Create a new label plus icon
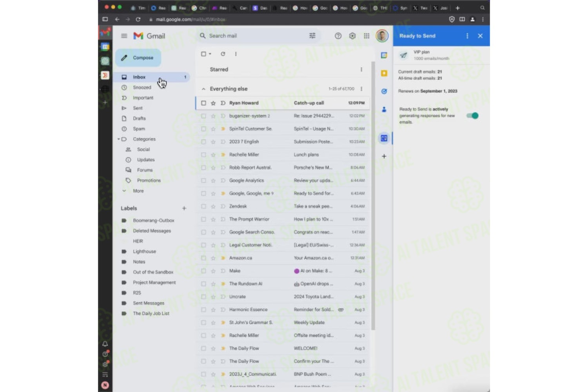Screen dimensions: 588x392 coord(184,208)
